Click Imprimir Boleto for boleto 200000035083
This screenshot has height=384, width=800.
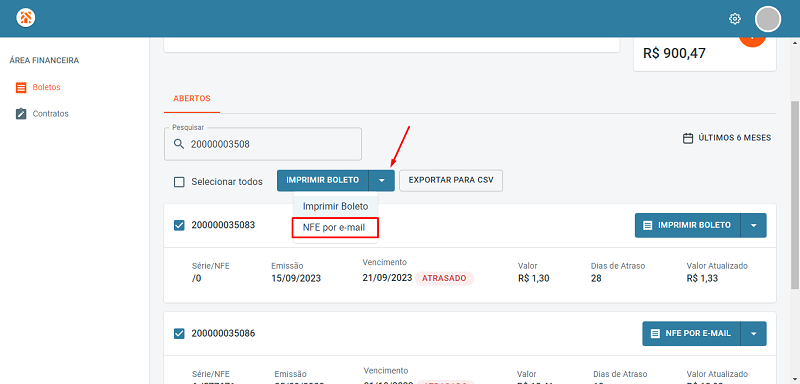(688, 225)
